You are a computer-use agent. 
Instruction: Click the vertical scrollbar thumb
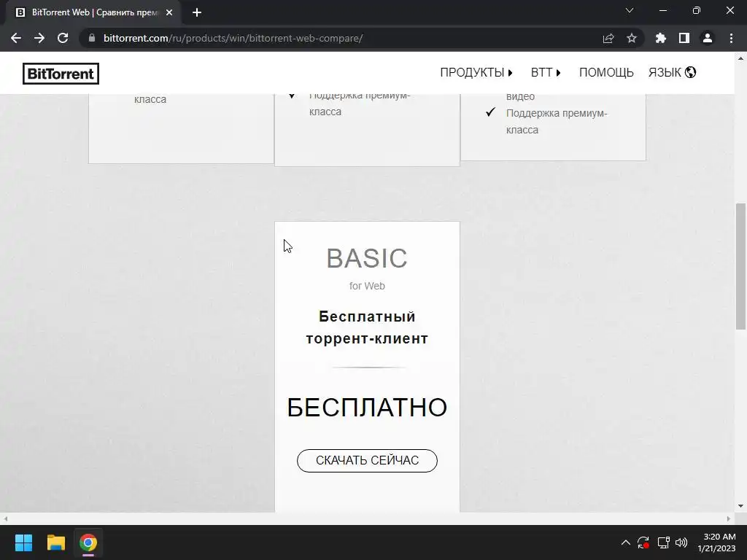(x=740, y=266)
